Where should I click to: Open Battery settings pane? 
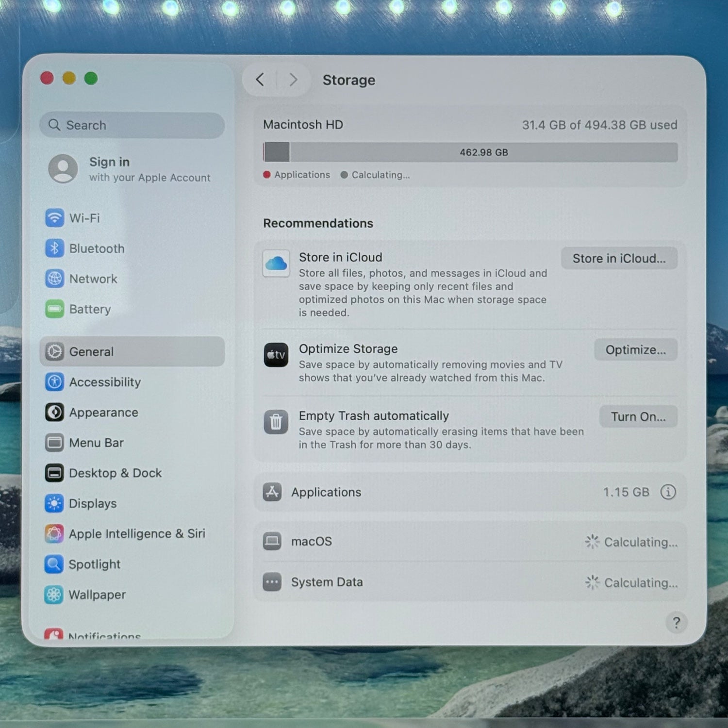[x=90, y=309]
